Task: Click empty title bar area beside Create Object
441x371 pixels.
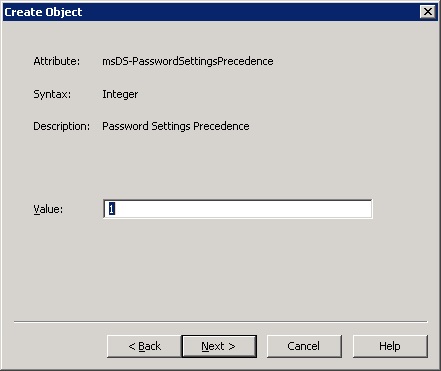Action: (x=250, y=12)
